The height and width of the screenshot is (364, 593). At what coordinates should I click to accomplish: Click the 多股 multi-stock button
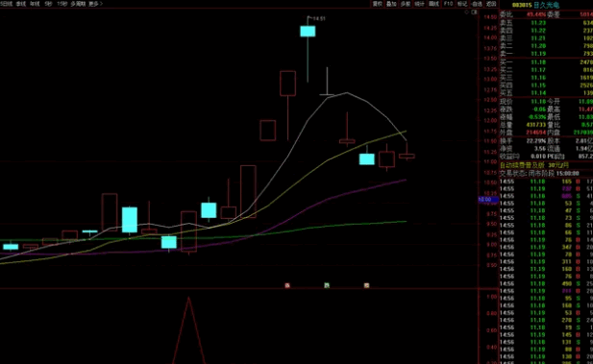405,4
